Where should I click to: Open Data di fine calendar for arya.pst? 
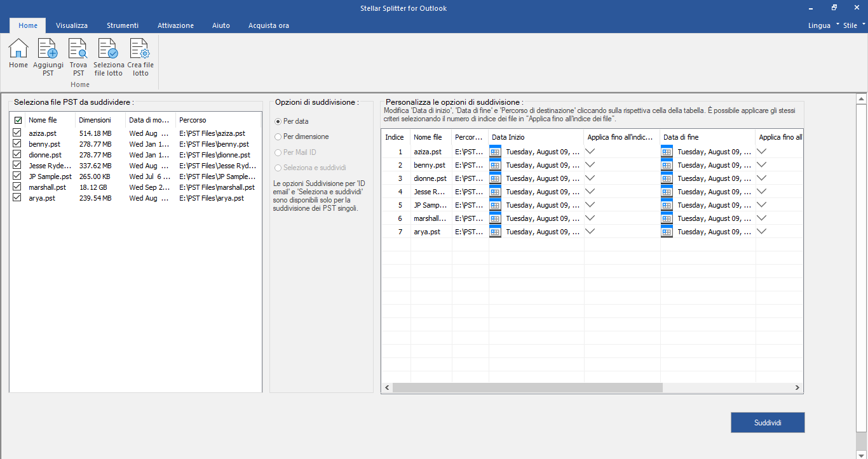point(667,232)
